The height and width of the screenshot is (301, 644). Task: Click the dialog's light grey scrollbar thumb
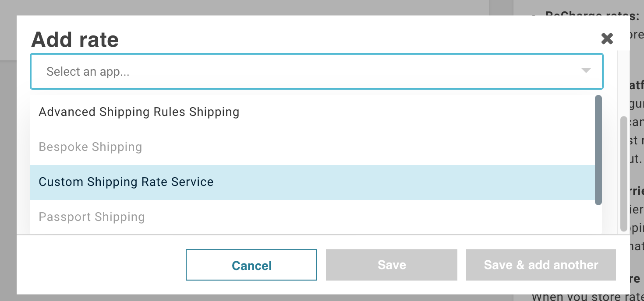point(624,174)
